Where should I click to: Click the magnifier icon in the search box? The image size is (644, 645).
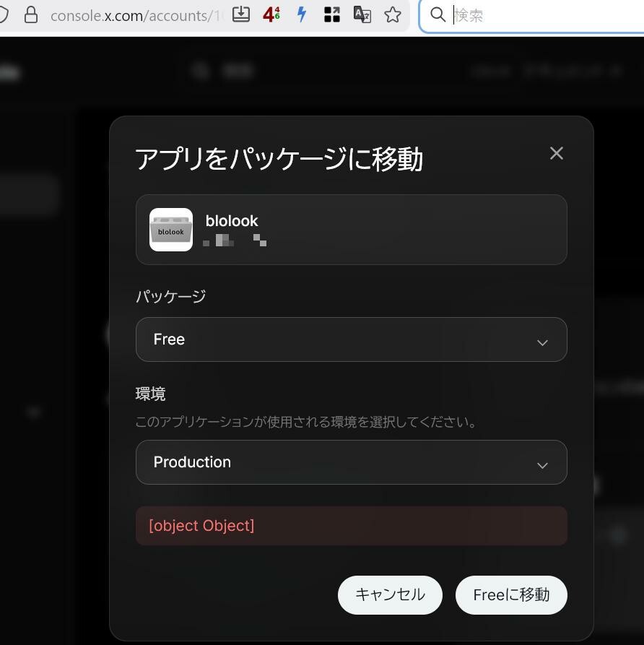438,15
